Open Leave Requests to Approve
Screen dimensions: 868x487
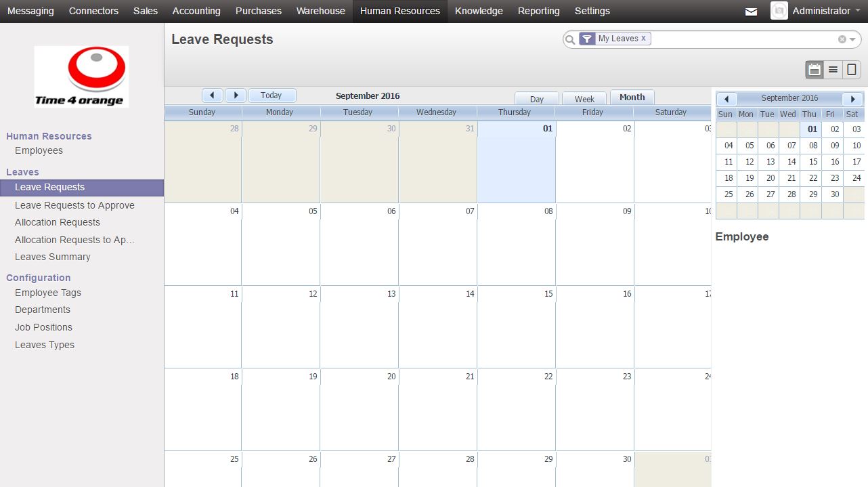tap(74, 205)
